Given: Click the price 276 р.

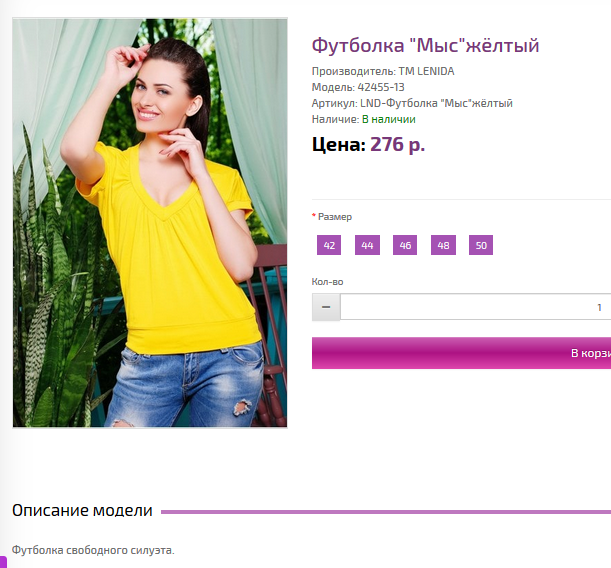Looking at the screenshot, I should click(397, 145).
